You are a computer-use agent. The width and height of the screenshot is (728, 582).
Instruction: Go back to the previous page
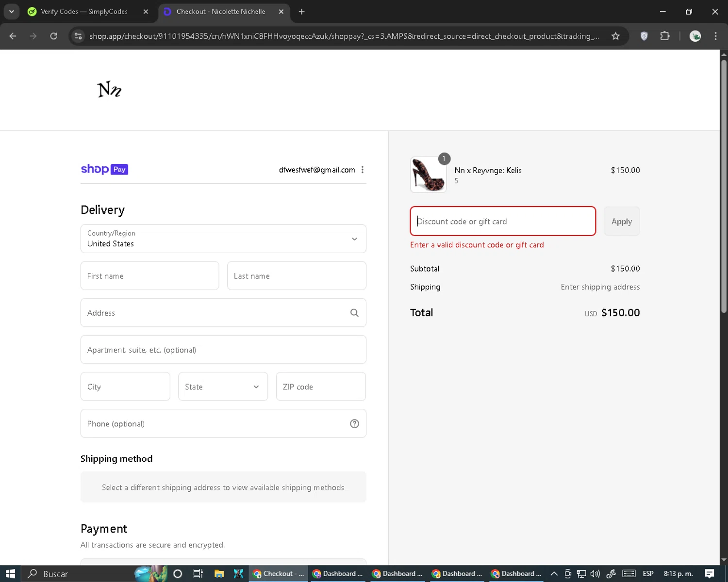(x=13, y=36)
